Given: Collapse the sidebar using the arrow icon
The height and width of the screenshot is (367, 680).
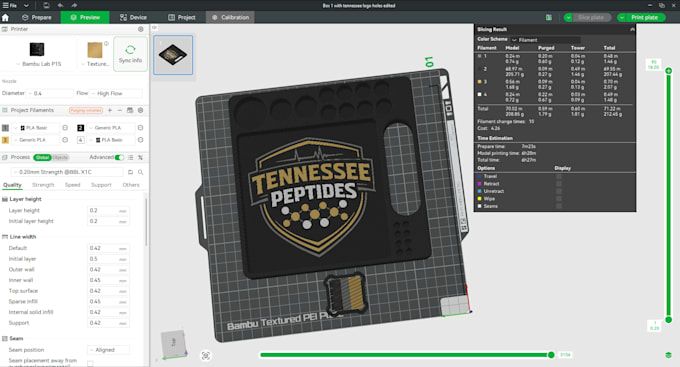Looking at the screenshot, I should pyautogui.click(x=154, y=28).
